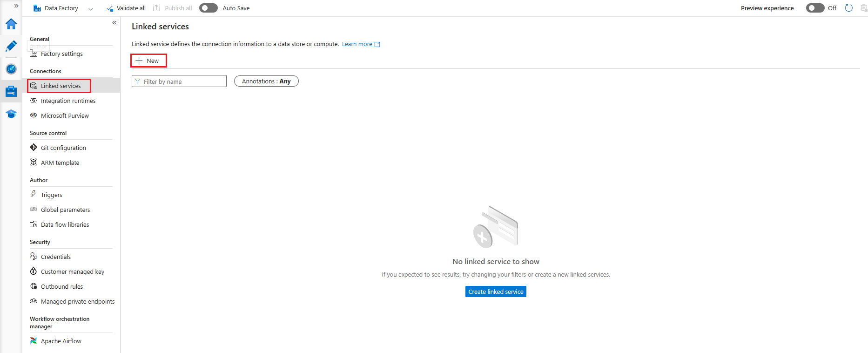This screenshot has height=353, width=868.
Task: Click the Git configuration diamond icon
Action: 34,148
